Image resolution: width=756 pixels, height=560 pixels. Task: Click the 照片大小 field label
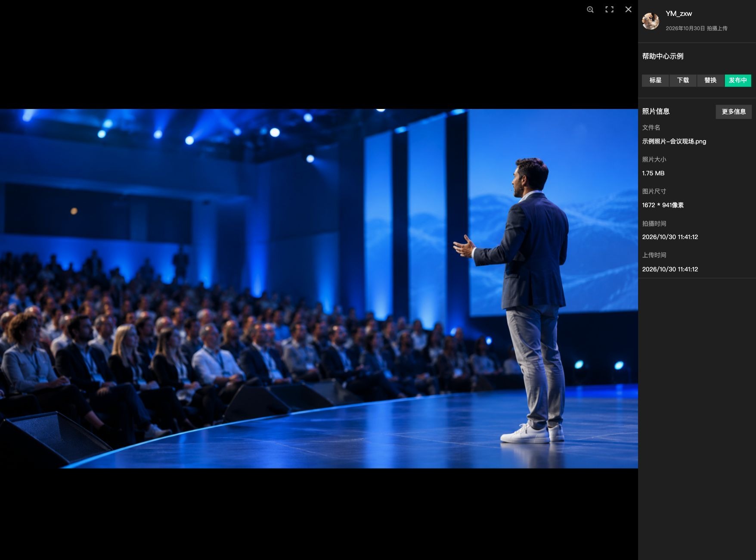coord(654,159)
